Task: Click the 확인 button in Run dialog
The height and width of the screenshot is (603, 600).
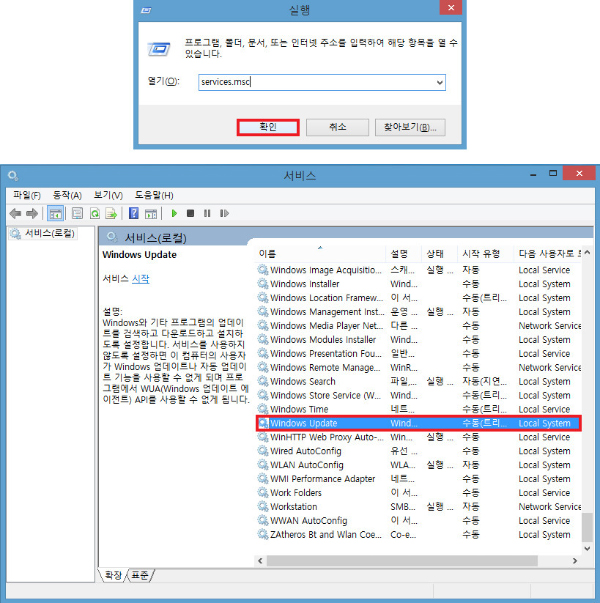Action: 268,127
